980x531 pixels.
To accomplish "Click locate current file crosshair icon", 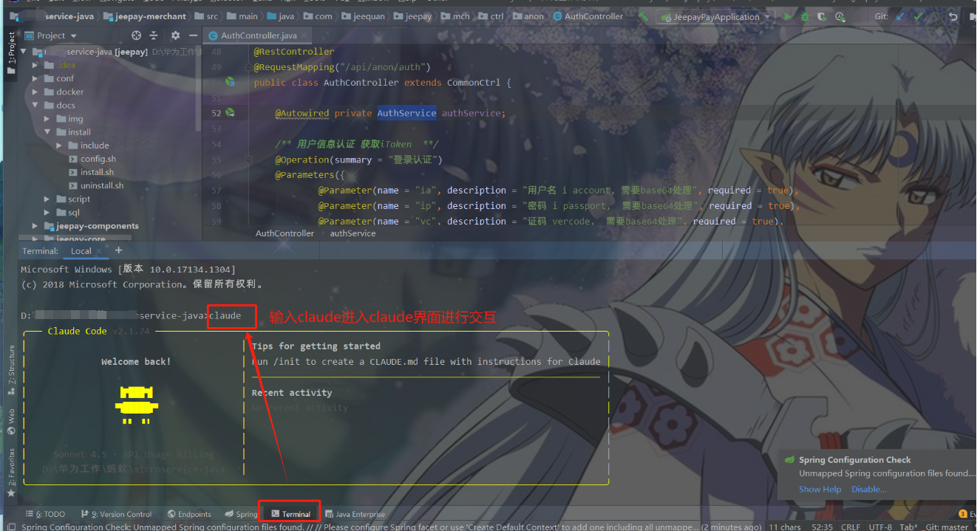I will click(136, 35).
